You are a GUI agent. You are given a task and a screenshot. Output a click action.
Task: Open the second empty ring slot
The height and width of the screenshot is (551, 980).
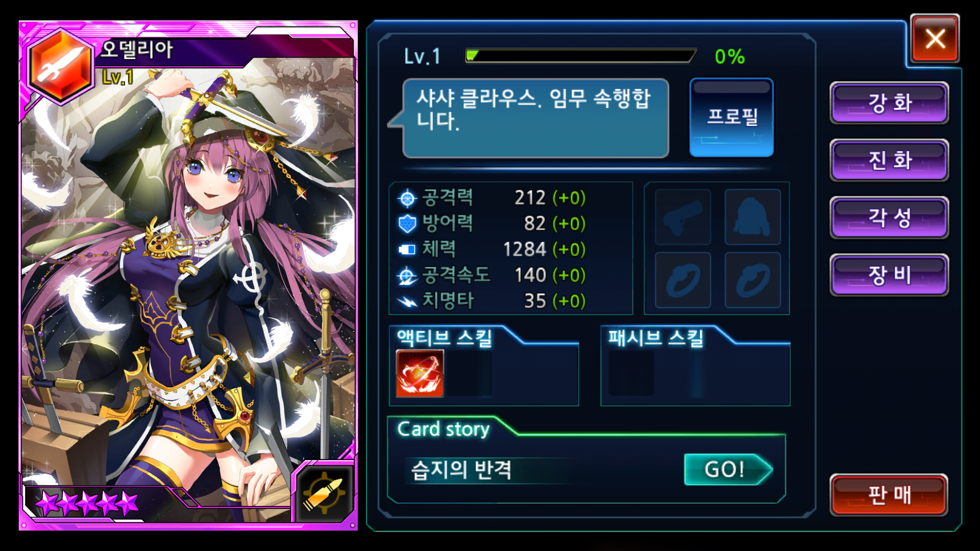point(753,280)
